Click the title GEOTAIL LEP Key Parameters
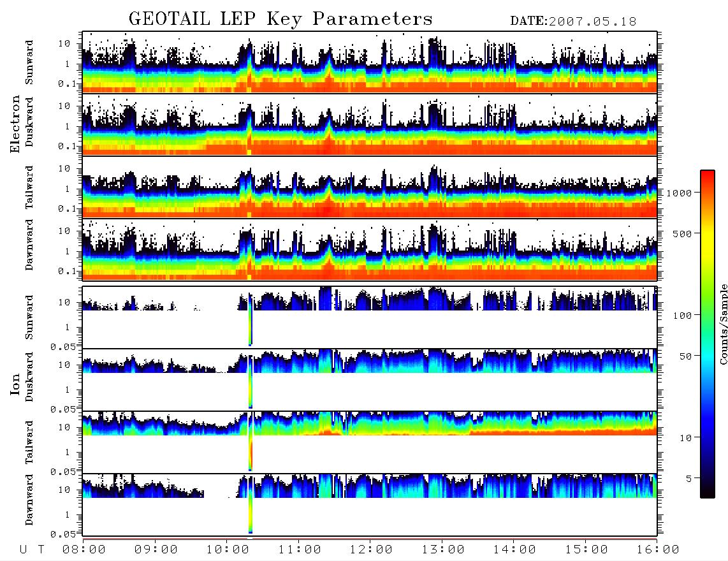The width and height of the screenshot is (728, 561). click(280, 19)
